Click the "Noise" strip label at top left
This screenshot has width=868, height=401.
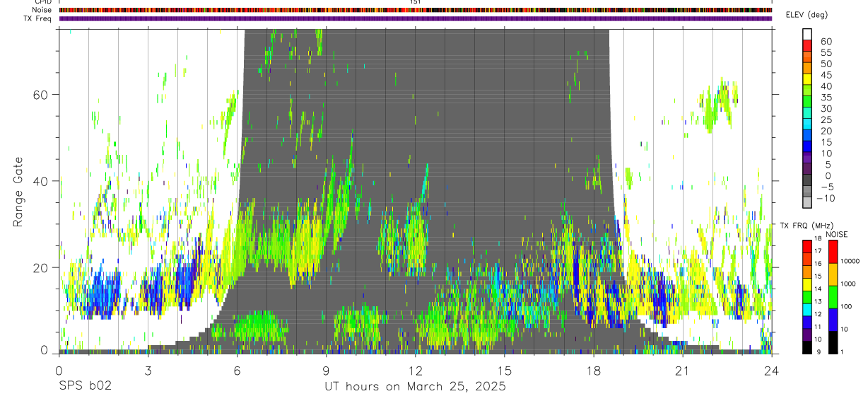coord(42,10)
